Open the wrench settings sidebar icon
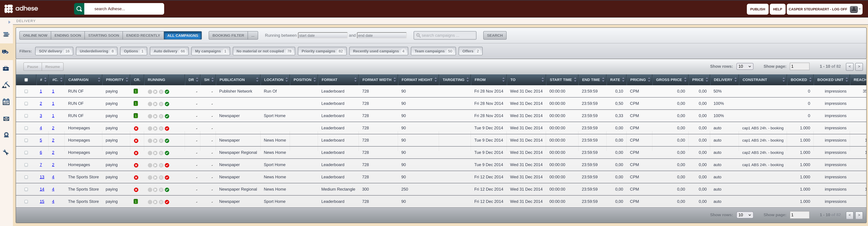 coord(6,152)
